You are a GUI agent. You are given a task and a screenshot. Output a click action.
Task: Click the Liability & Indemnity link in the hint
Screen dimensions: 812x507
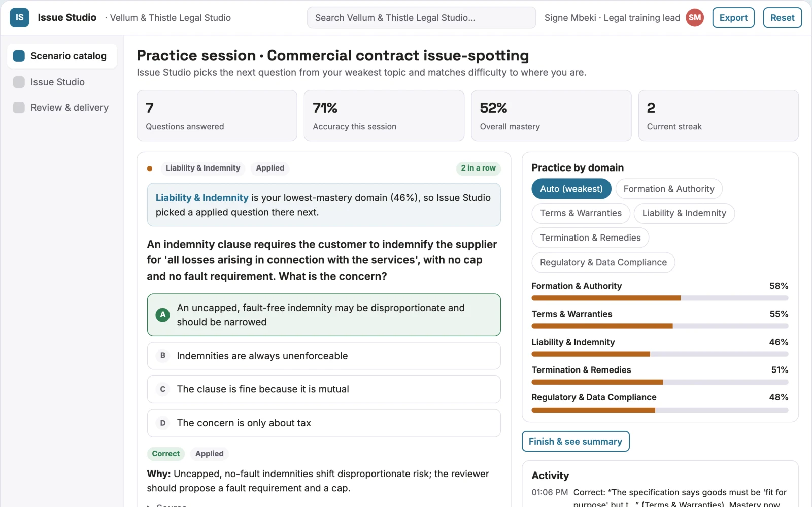tap(202, 198)
